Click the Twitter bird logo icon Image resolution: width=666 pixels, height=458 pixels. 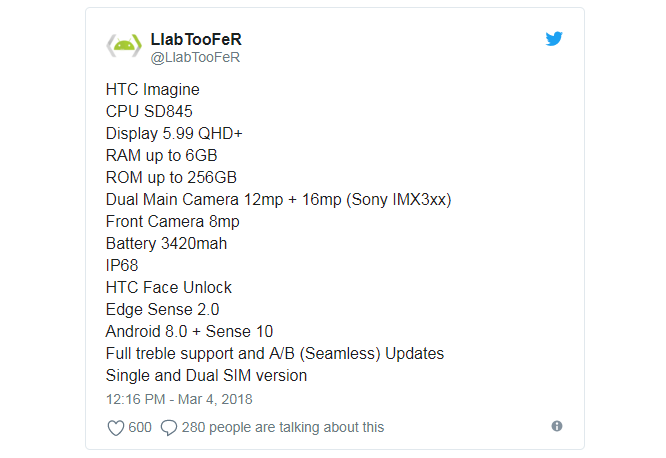point(554,39)
